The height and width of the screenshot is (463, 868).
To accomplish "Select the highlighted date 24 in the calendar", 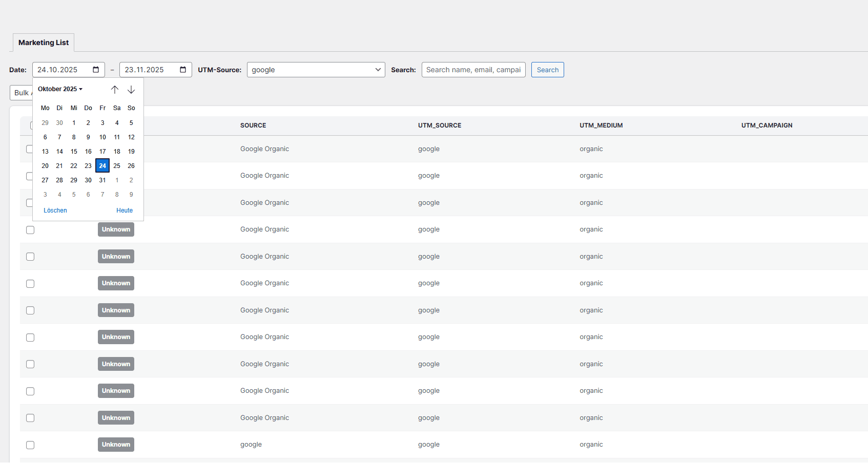I will (102, 165).
